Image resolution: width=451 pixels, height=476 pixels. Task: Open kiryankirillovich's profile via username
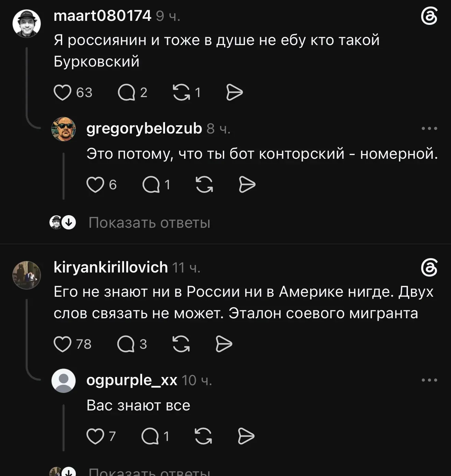click(x=111, y=267)
